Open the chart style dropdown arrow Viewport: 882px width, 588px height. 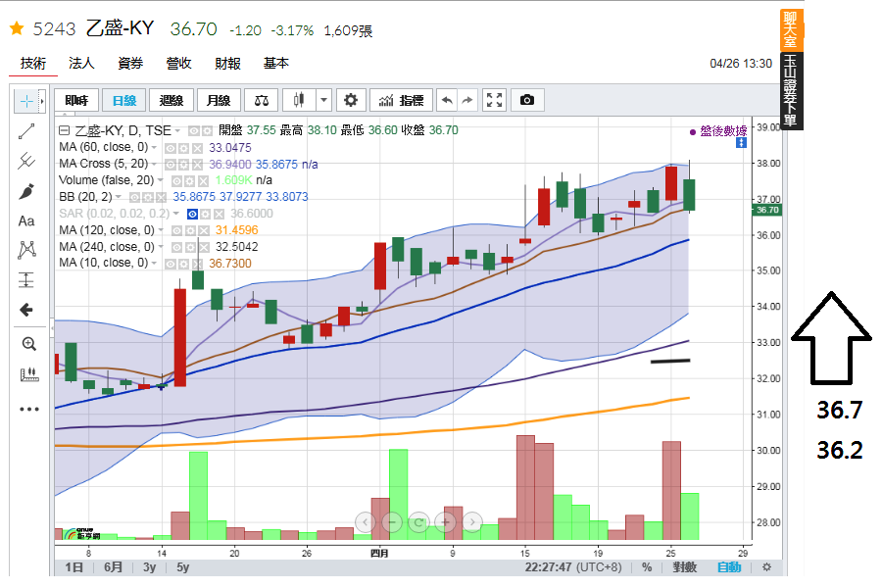(323, 100)
